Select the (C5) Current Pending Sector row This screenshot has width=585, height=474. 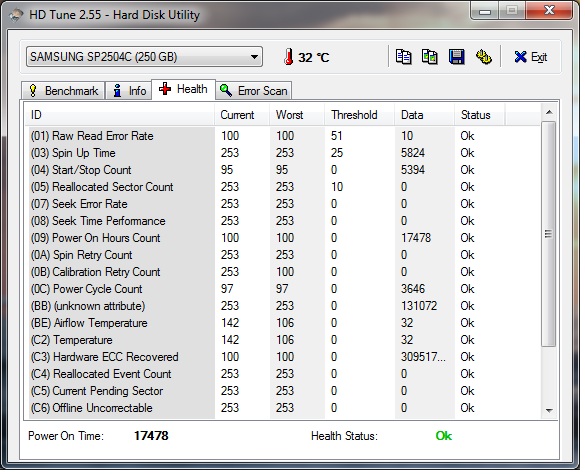[284, 391]
